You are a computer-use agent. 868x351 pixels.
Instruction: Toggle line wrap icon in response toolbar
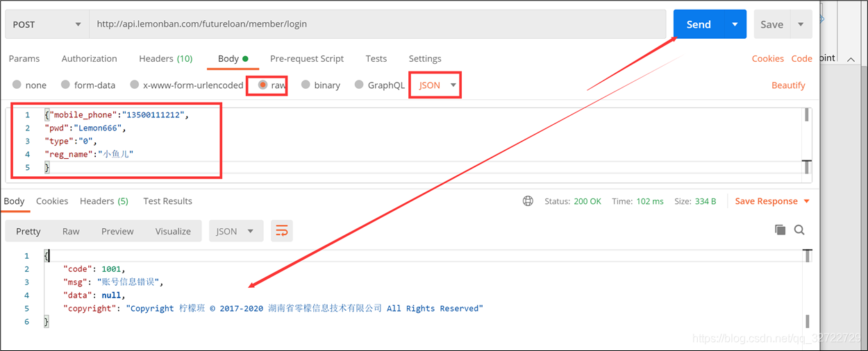pyautogui.click(x=281, y=231)
